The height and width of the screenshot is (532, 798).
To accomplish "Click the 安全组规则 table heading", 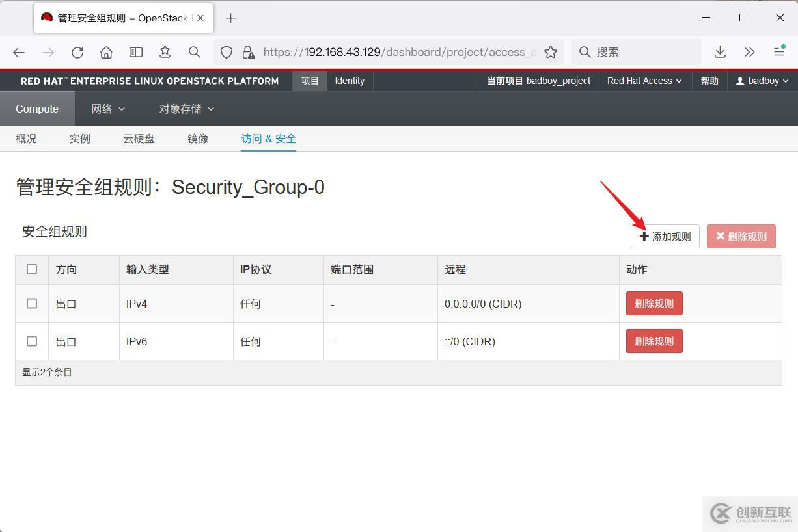I will [x=55, y=232].
